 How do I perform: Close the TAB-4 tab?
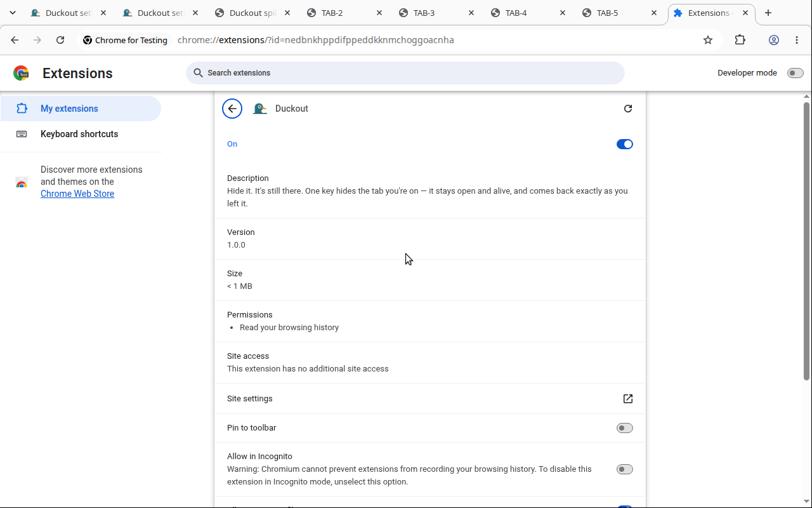(563, 13)
